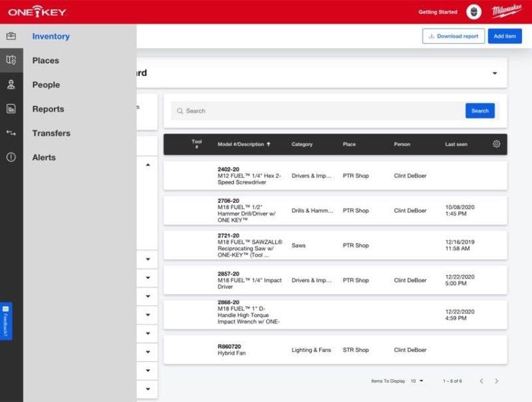
Task: Select the Transfers arrows icon
Action: (9, 133)
